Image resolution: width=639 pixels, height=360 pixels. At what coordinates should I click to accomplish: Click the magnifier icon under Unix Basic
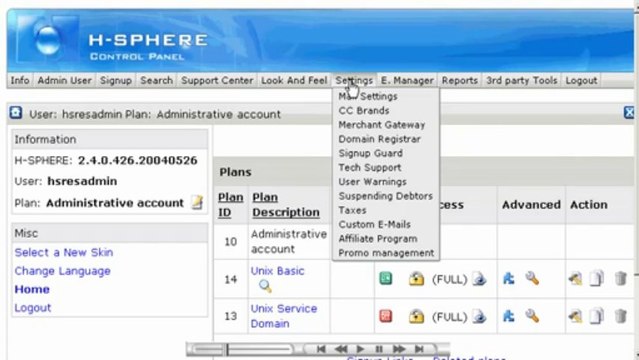(x=265, y=287)
